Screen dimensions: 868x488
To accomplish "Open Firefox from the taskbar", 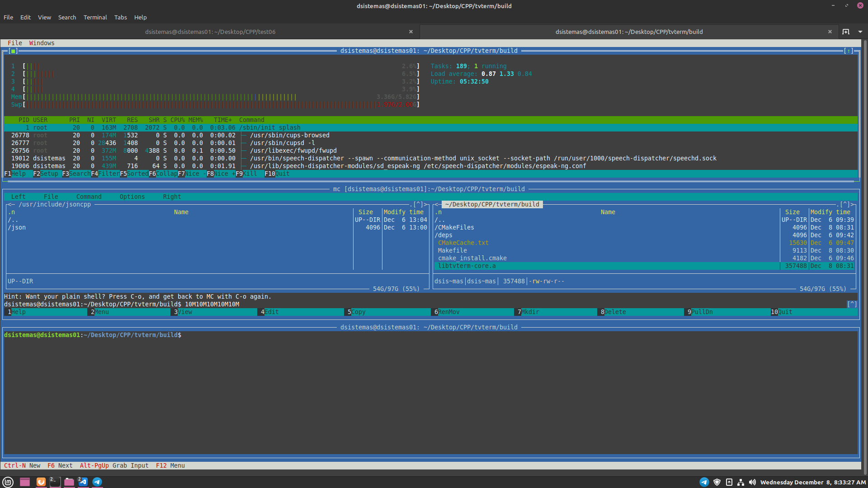I will pos(41,482).
